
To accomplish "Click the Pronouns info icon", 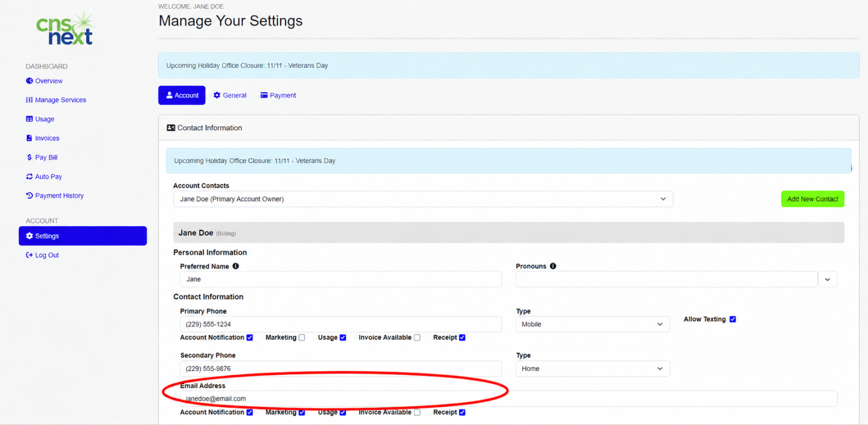I will [x=553, y=266].
